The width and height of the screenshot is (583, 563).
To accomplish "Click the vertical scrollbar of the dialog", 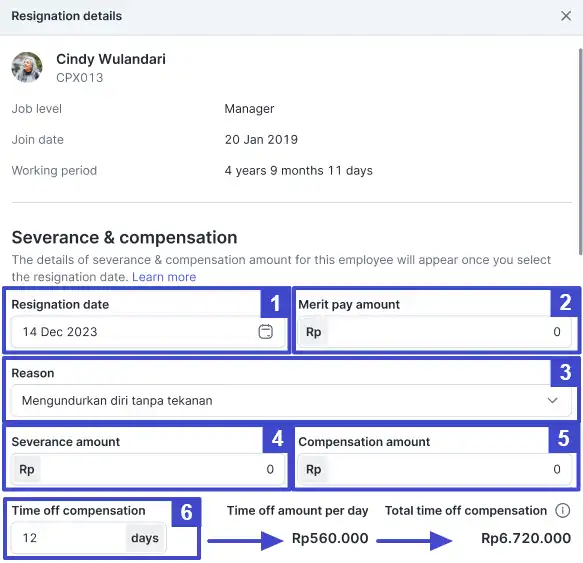I will click(580, 152).
